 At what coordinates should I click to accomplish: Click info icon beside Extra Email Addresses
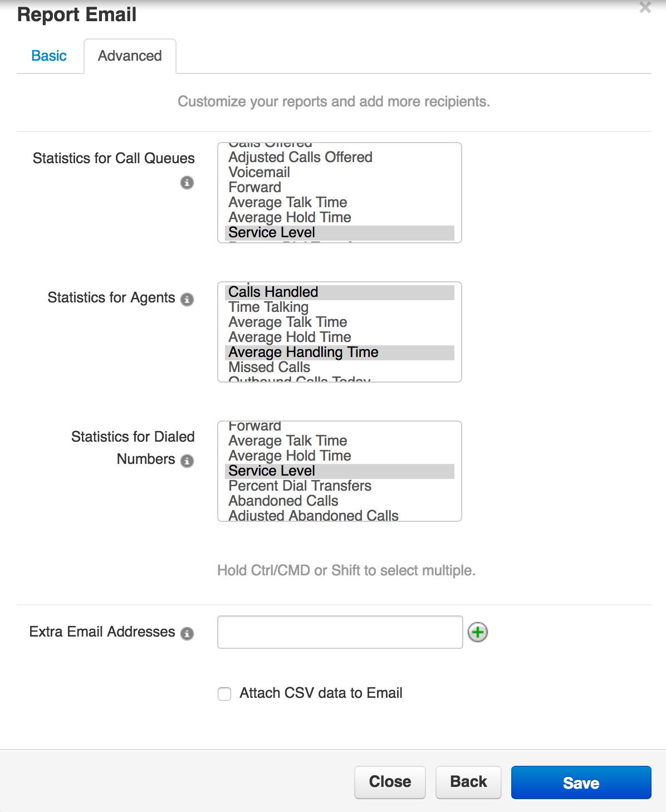(187, 633)
